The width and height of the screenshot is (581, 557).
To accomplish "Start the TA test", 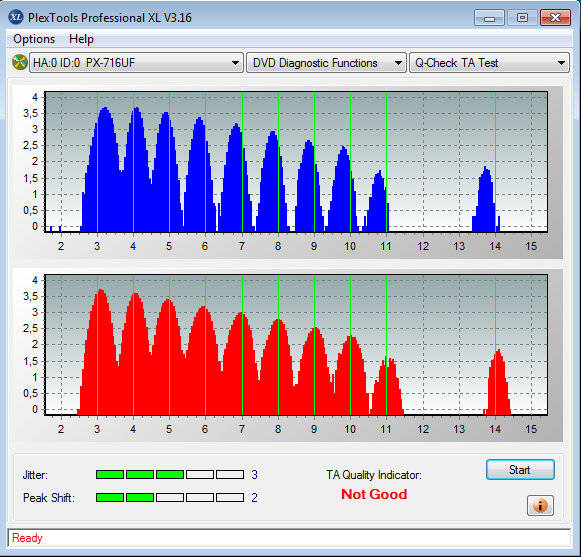I will click(520, 470).
